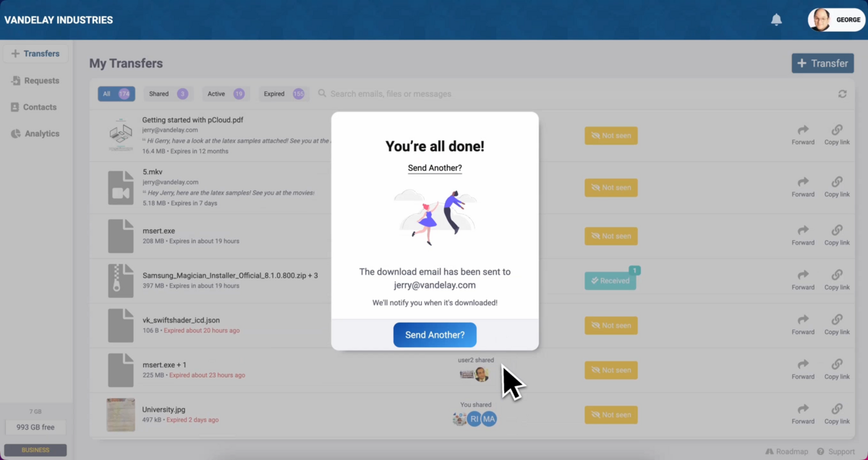Viewport: 868px width, 460px height.
Task: Copy link for vk_swiftshader_icd.json
Action: [837, 325]
